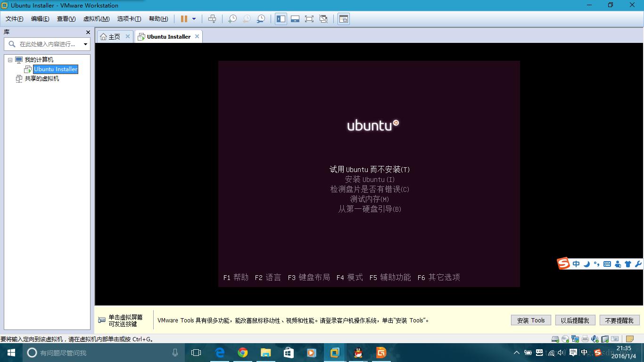Image resolution: width=644 pixels, height=362 pixels.
Task: Click the console view icon in toolbar
Action: [x=344, y=19]
